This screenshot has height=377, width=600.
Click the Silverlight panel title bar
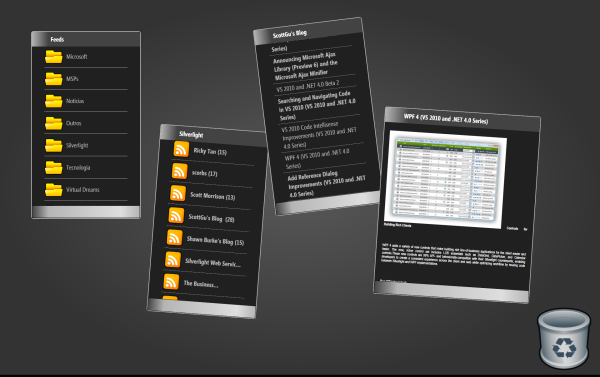214,136
